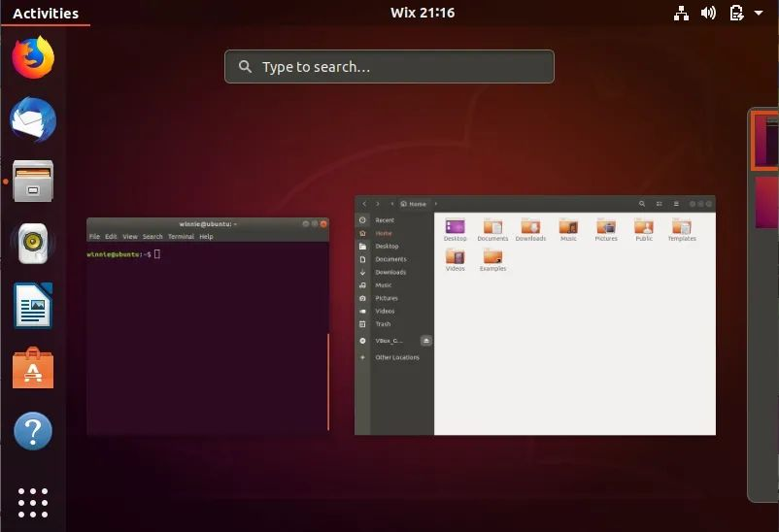Open Search menu in Terminal window
The width and height of the screenshot is (779, 532).
click(x=152, y=237)
